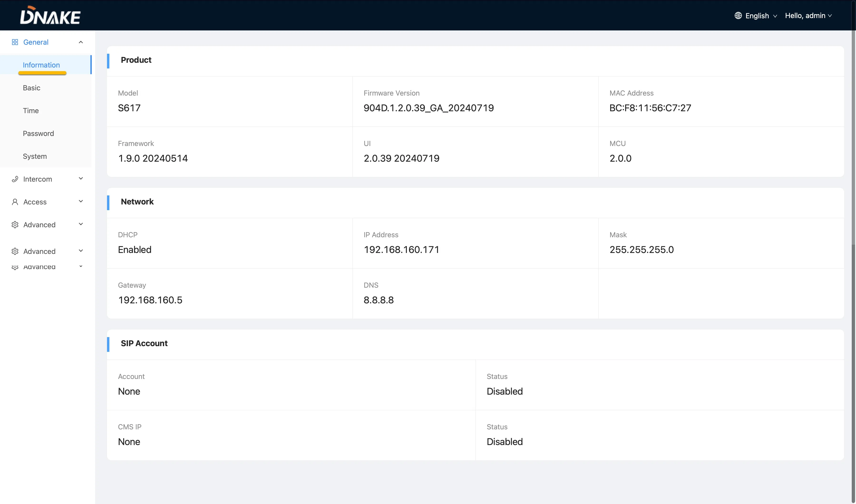This screenshot has width=856, height=504.
Task: Click MAC address BC:F8:11:56:C7:27
Action: 650,108
